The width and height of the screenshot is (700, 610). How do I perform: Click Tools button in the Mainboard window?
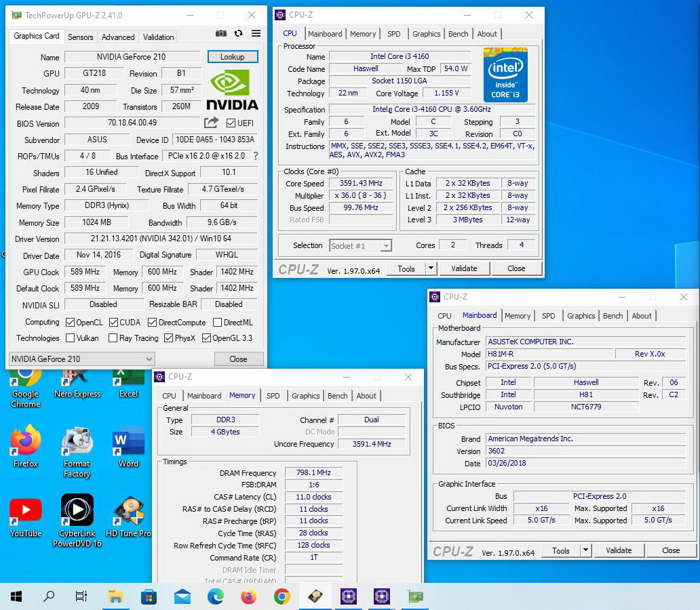[x=561, y=550]
